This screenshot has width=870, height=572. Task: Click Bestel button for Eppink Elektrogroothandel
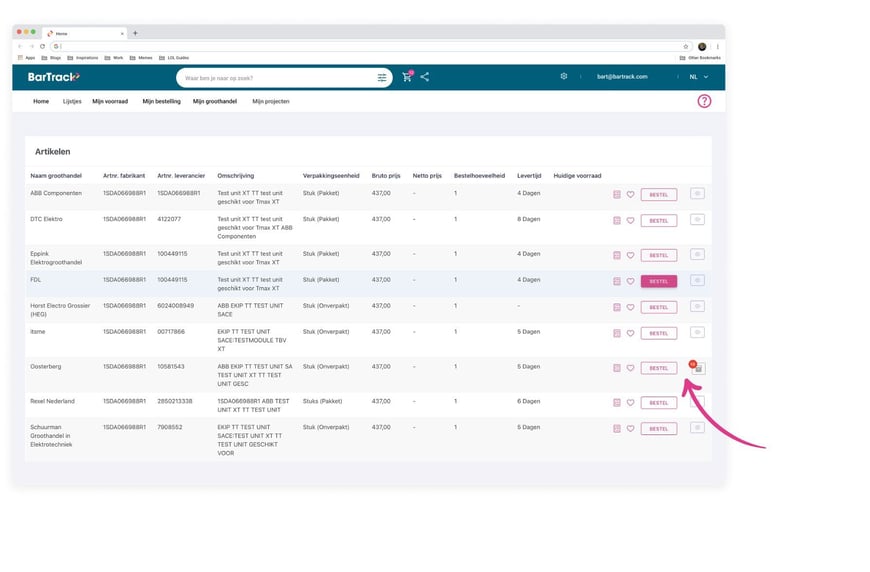(x=658, y=255)
